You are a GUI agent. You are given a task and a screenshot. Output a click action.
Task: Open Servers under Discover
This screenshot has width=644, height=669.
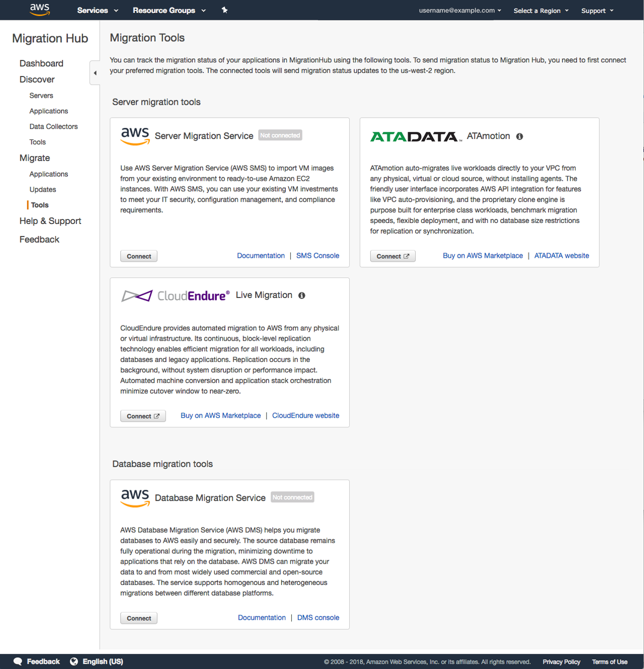(41, 96)
